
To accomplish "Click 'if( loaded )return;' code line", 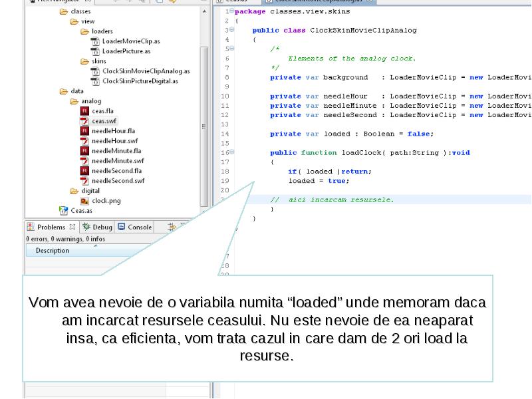I will pos(330,172).
